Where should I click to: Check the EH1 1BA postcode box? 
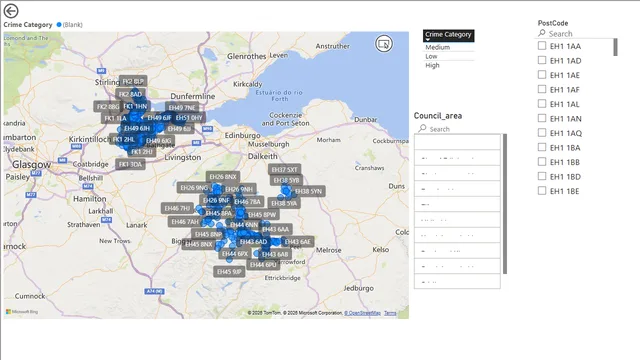(542, 147)
